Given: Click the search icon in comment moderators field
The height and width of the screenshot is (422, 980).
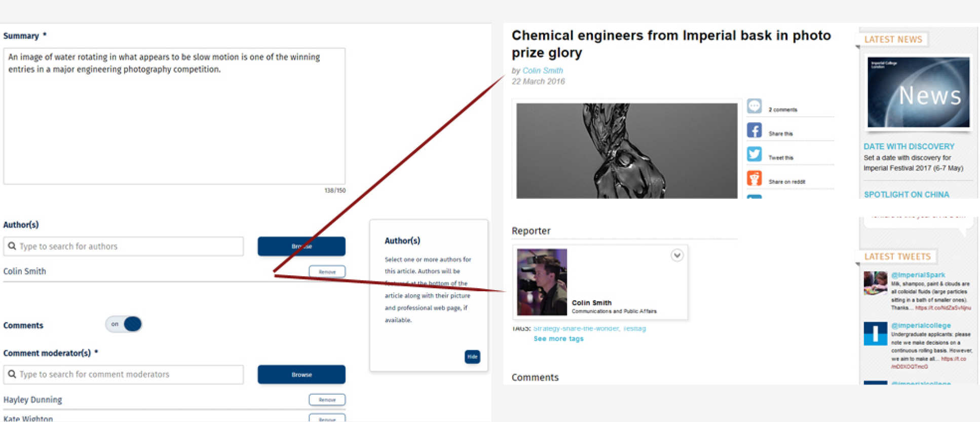Looking at the screenshot, I should 12,374.
